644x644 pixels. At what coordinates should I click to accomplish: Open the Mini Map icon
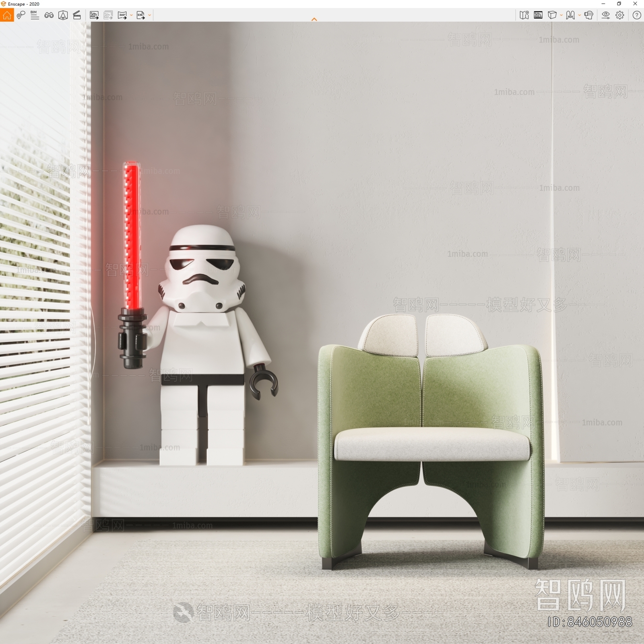[x=524, y=15]
